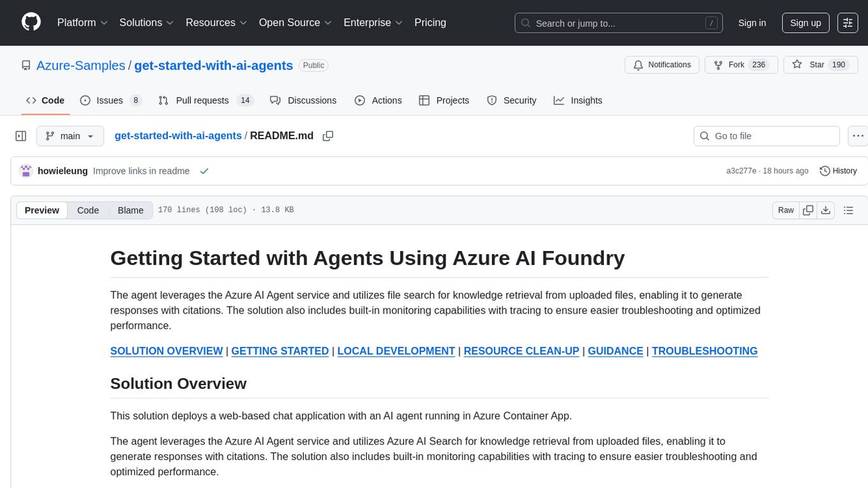Click the Public repository badge
868x488 pixels.
point(313,65)
